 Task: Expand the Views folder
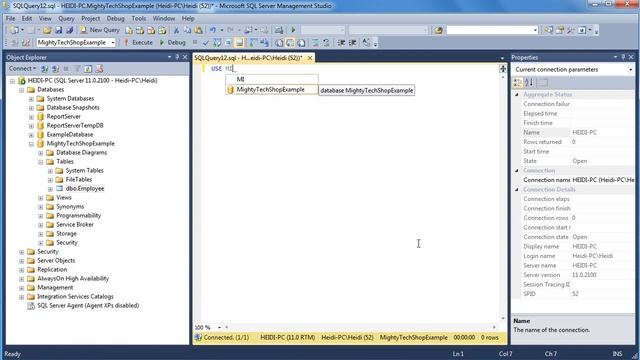point(40,198)
